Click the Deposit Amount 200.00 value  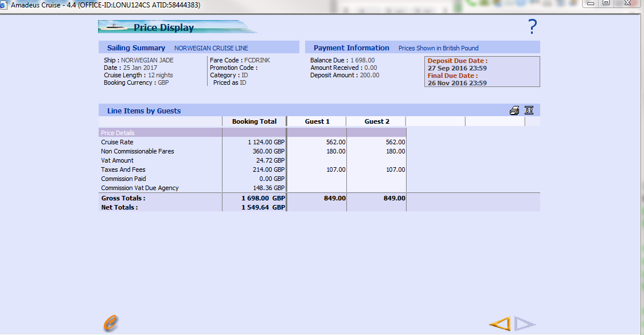370,75
